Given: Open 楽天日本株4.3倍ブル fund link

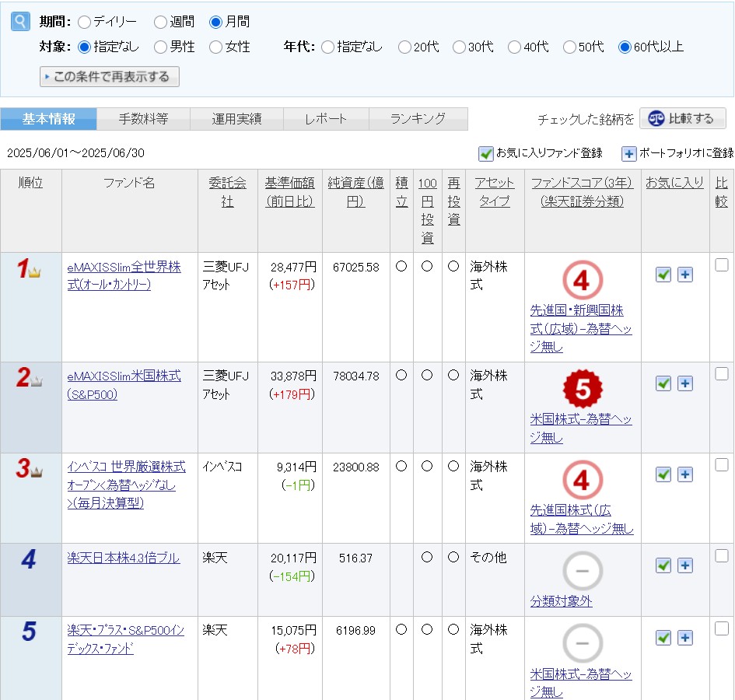Looking at the screenshot, I should pyautogui.click(x=124, y=558).
